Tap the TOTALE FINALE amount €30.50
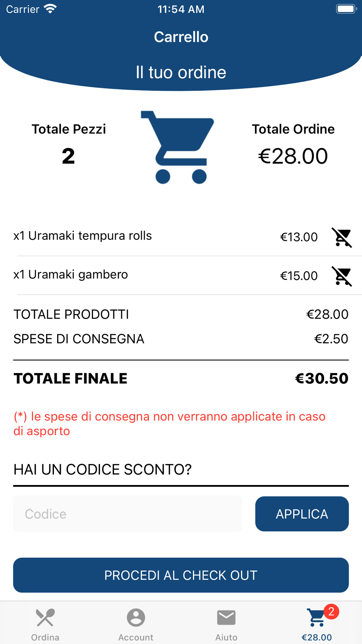 click(321, 379)
